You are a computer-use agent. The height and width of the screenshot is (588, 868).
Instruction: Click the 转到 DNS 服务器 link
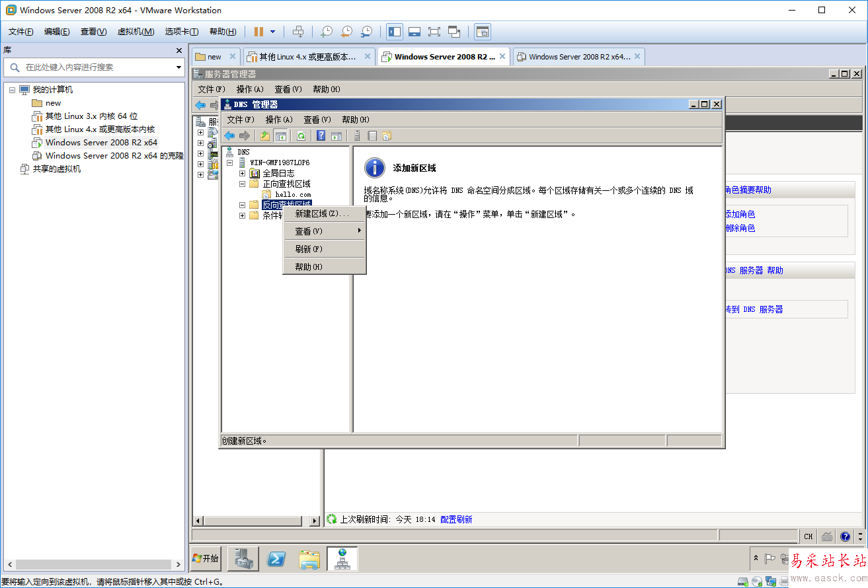coord(754,309)
